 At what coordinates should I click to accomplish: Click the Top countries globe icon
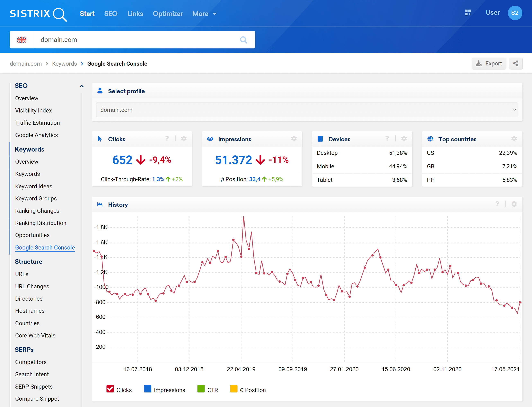pyautogui.click(x=430, y=139)
